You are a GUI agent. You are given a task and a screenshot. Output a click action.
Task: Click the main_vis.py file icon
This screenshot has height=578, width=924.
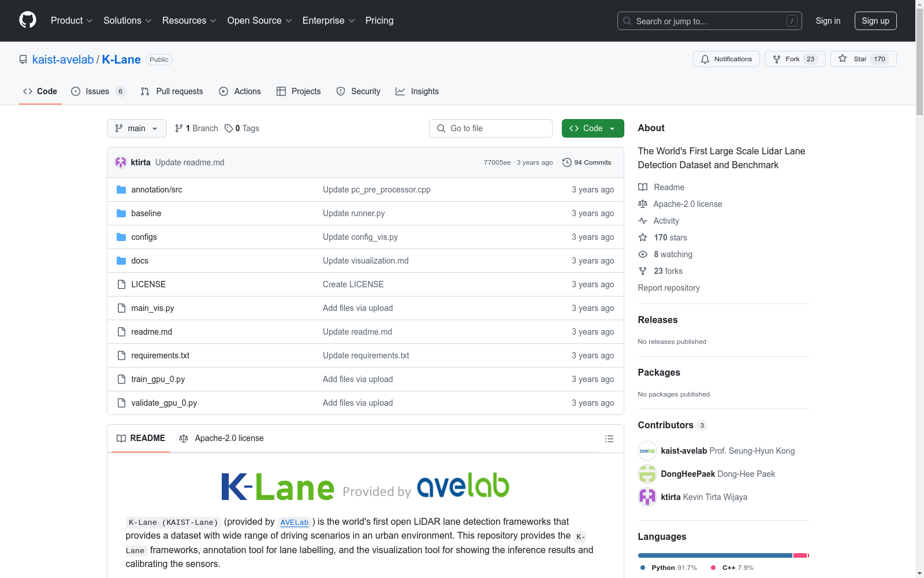point(121,308)
